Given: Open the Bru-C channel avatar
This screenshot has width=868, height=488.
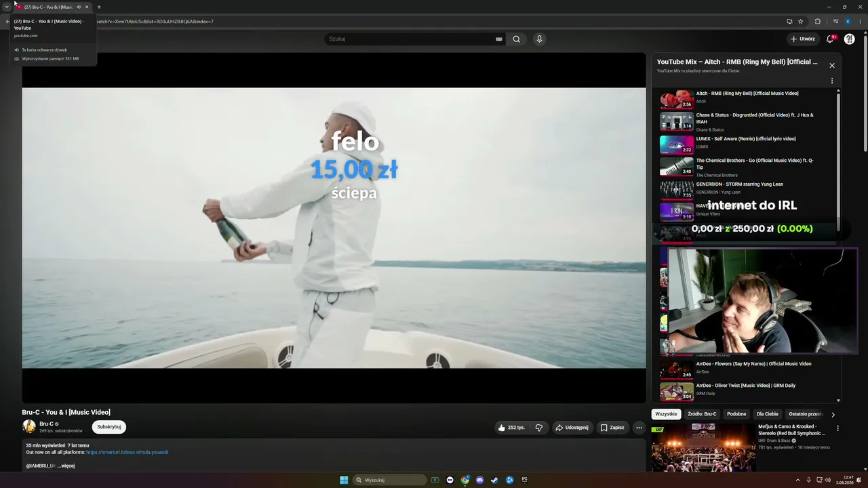Looking at the screenshot, I should click(29, 426).
